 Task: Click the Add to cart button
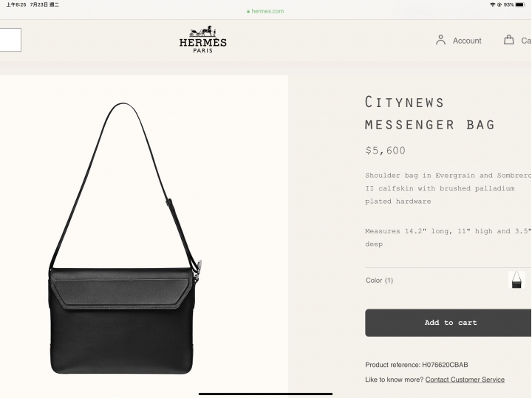tap(449, 323)
